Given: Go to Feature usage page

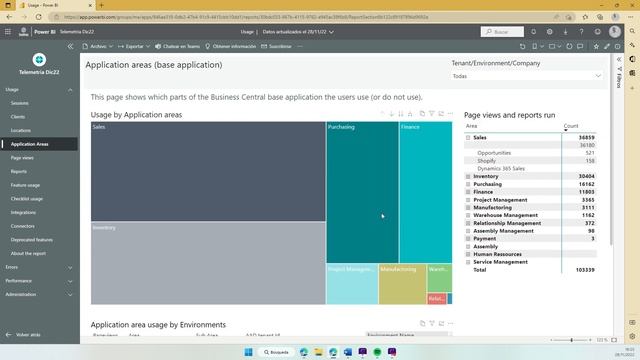Looking at the screenshot, I should click(x=25, y=185).
